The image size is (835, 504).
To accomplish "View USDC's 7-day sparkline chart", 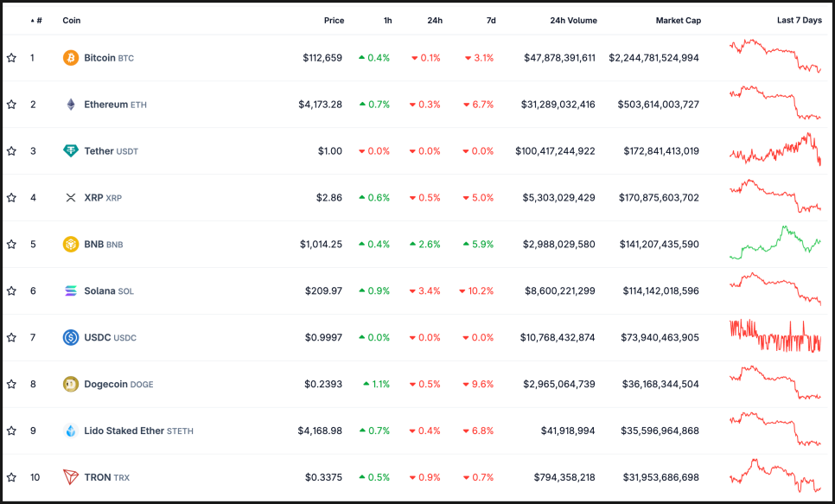I will coord(775,335).
